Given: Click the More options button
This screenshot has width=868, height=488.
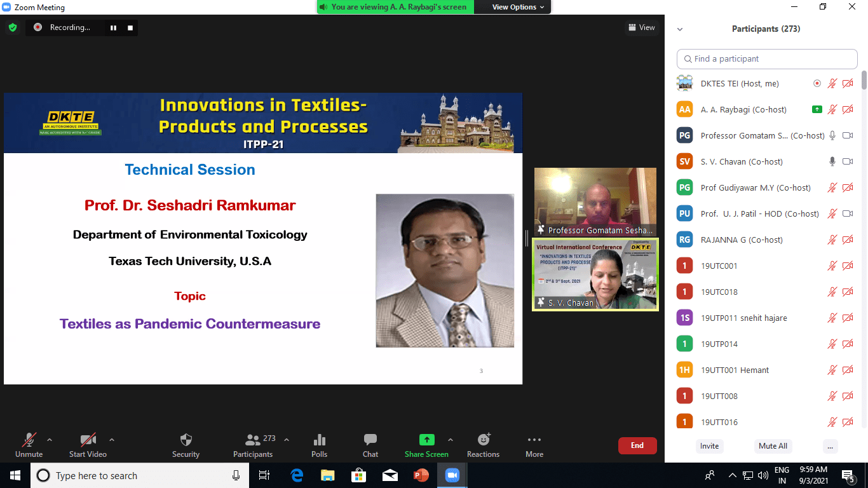Looking at the screenshot, I should 534,445.
